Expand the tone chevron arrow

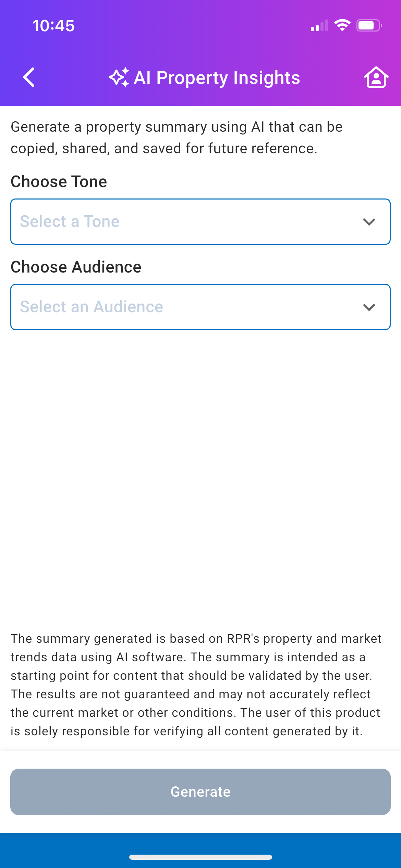369,222
